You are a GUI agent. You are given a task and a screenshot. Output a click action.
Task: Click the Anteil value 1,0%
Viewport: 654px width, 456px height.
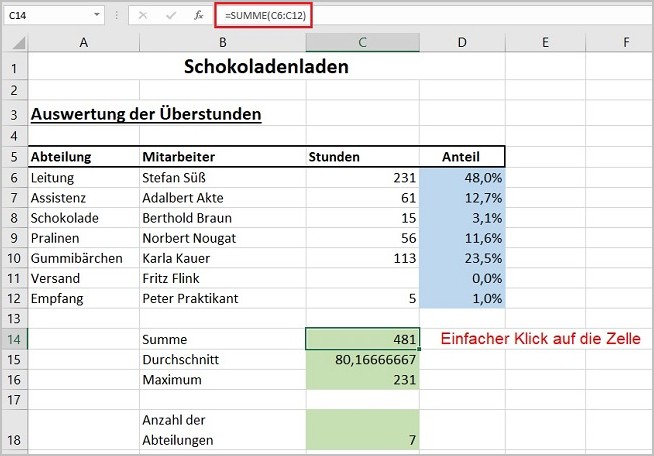coord(462,298)
